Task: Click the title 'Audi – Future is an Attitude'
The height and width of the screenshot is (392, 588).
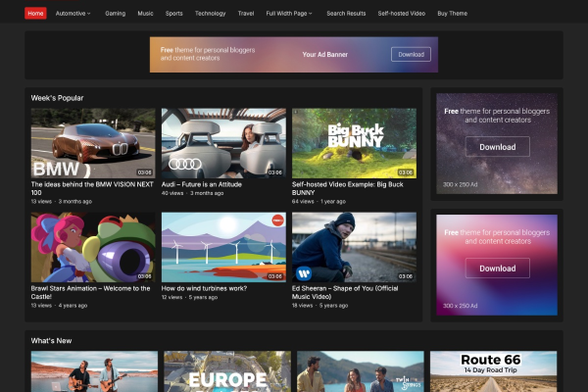Action: (201, 184)
